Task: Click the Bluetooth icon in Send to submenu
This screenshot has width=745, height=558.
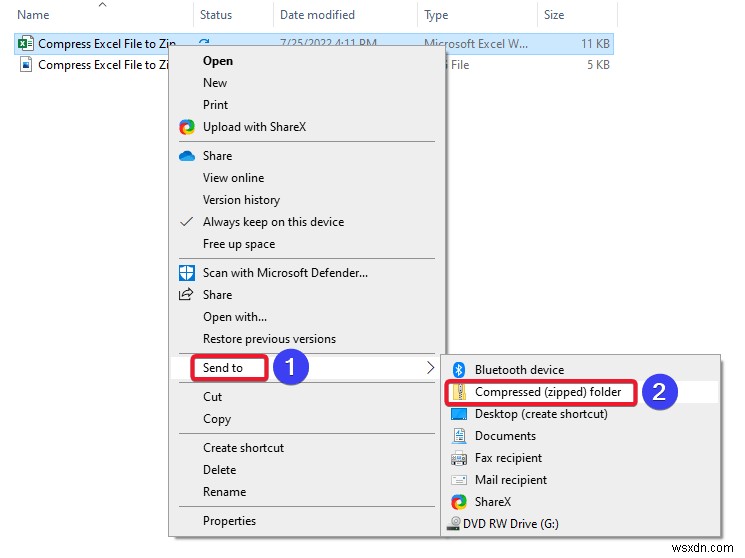Action: tap(458, 370)
